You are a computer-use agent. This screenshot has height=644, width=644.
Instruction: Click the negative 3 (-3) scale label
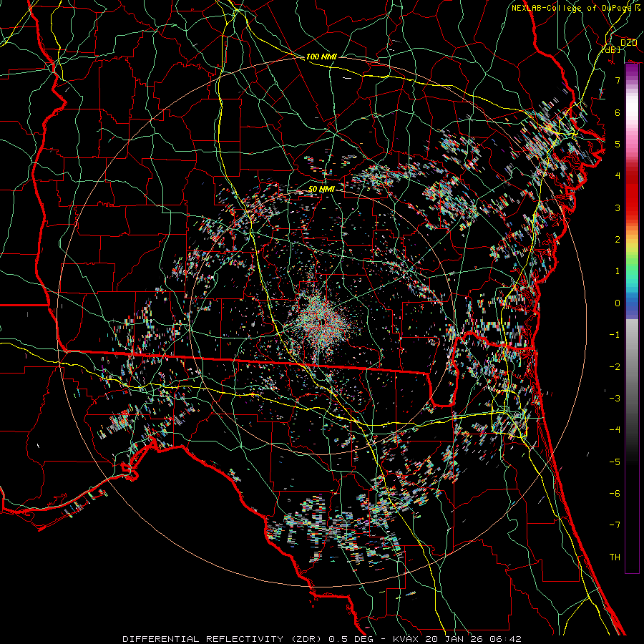pyautogui.click(x=615, y=399)
